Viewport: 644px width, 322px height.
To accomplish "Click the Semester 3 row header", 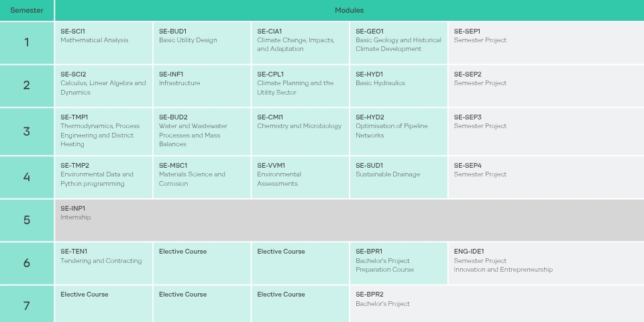I will [27, 131].
